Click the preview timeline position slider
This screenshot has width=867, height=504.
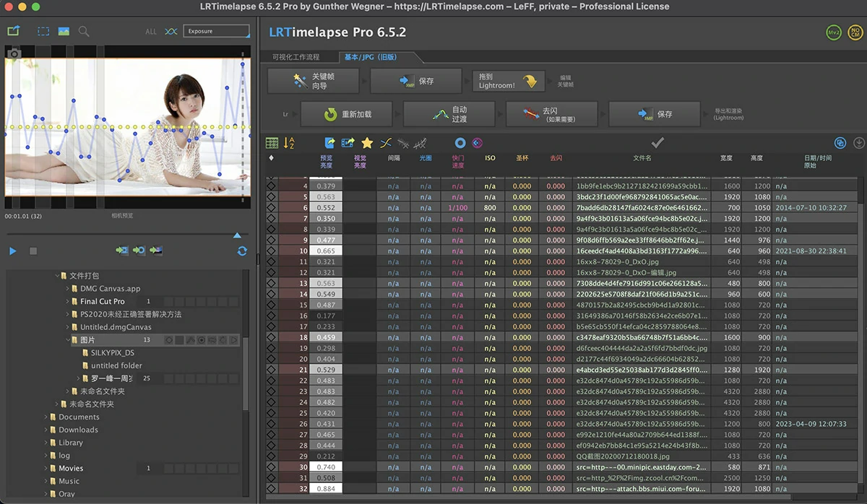click(237, 235)
